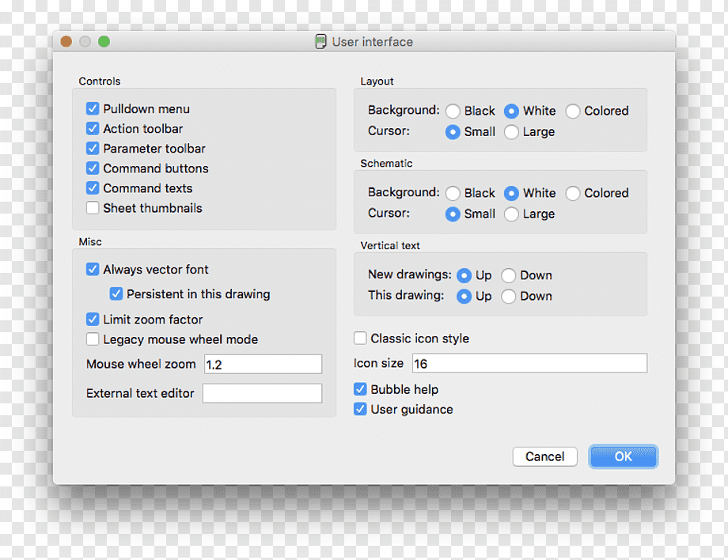Select Large cursor for Layout

[x=511, y=132]
